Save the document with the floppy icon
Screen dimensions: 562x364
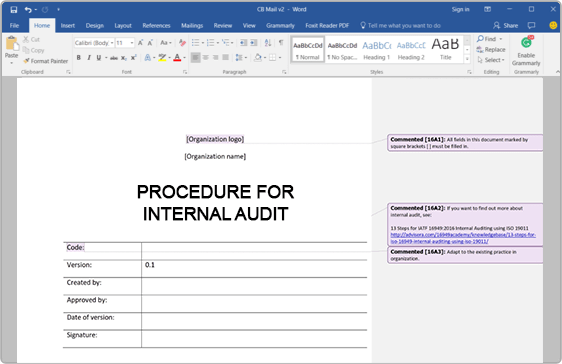(x=14, y=10)
